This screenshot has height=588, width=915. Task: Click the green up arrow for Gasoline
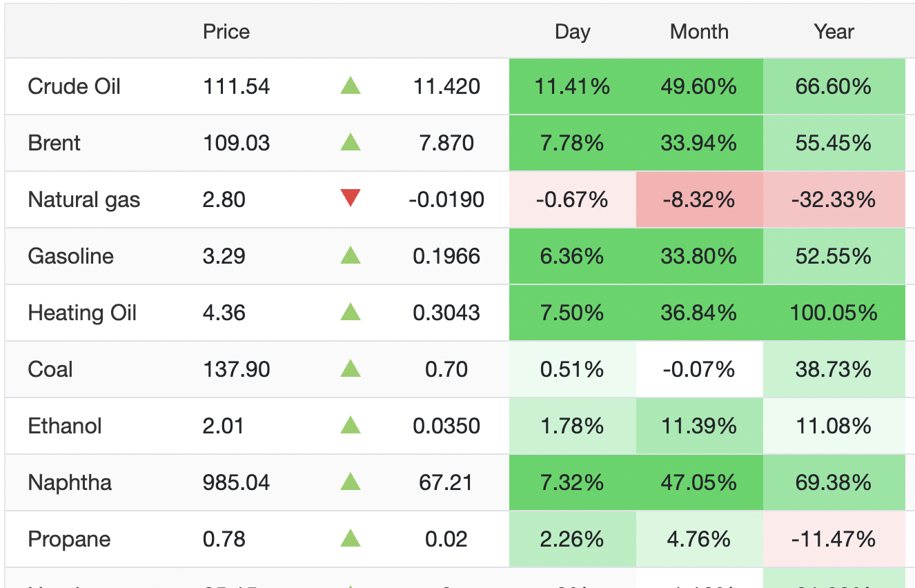[x=351, y=256]
